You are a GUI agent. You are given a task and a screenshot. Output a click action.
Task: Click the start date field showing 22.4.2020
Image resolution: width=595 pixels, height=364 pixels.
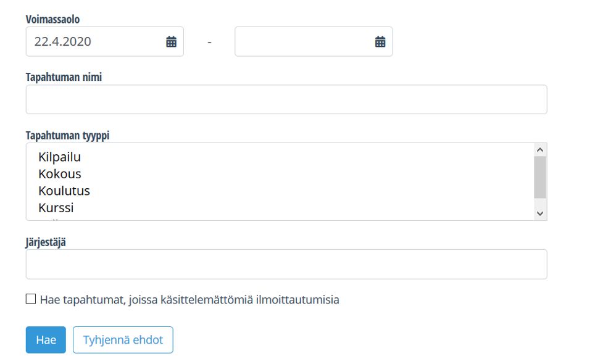pyautogui.click(x=93, y=42)
